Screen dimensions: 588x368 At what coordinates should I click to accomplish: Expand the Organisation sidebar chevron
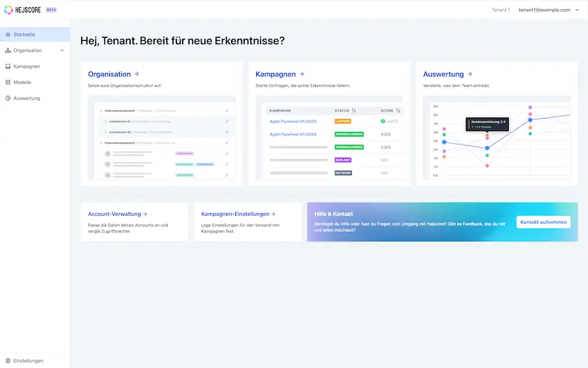point(62,50)
